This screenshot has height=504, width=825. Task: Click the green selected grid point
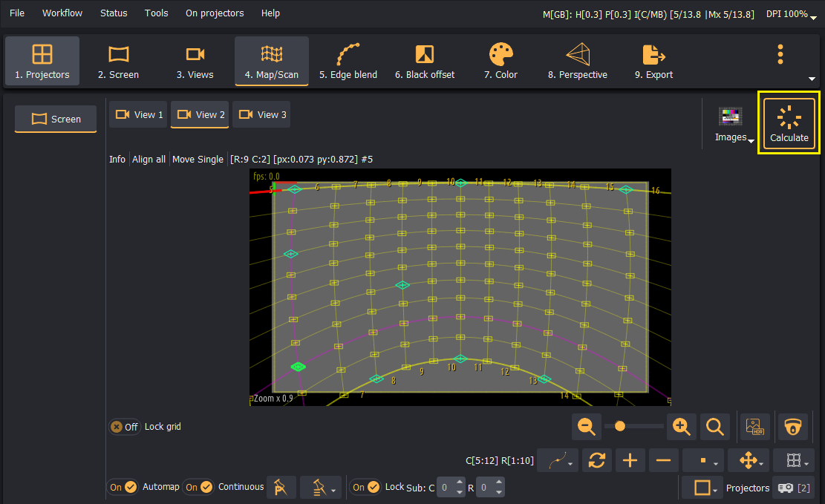[x=299, y=367]
